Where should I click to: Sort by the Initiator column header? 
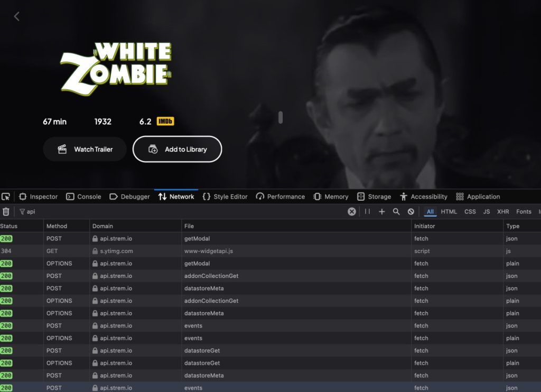point(457,226)
